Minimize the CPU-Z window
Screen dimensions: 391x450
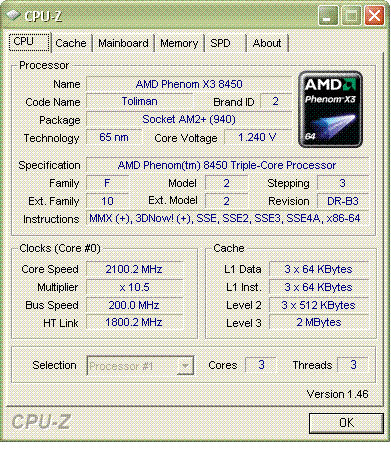coord(328,16)
